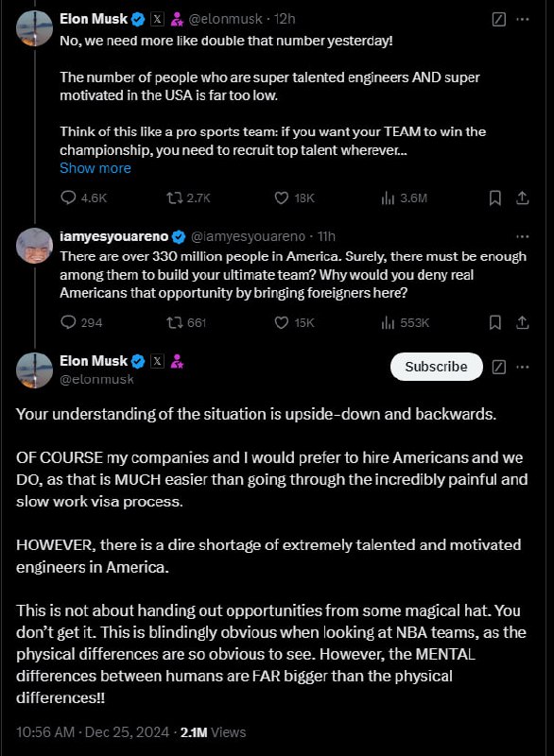Repost the top post with 2.7K reposts
The width and height of the screenshot is (554, 756).
[x=175, y=198]
